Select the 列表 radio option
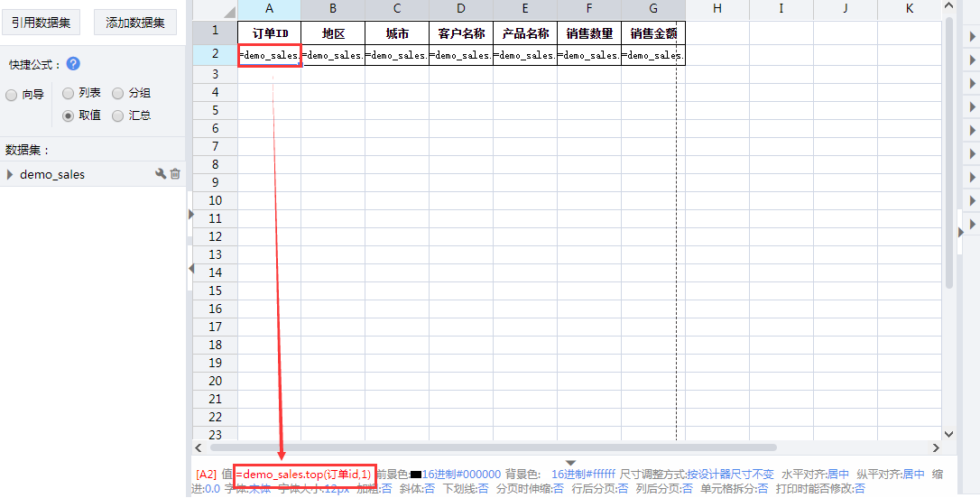 coord(69,93)
